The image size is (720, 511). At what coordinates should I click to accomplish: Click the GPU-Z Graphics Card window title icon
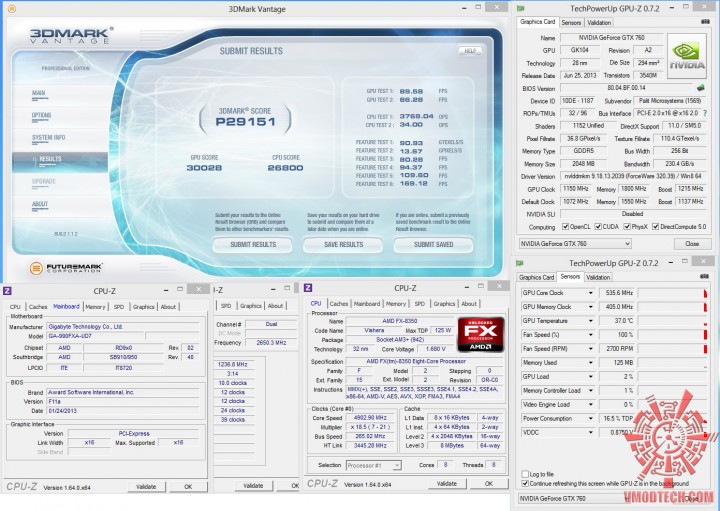tap(520, 8)
